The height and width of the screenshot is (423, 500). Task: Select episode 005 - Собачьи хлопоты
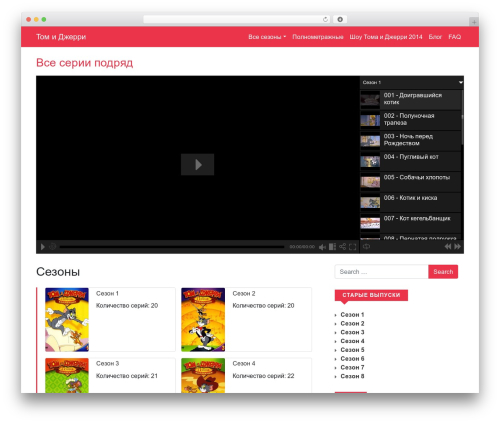point(411,181)
